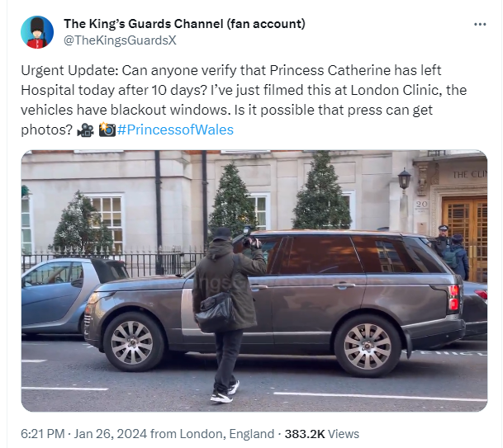Click the Range Rover's front wheel
503x448 pixels.
click(x=368, y=343)
